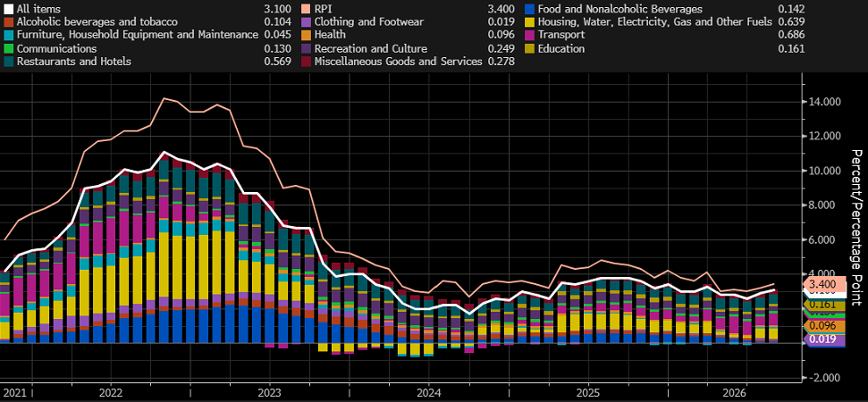This screenshot has width=868, height=402.
Task: Select the Transport legend label
Action: 561,36
